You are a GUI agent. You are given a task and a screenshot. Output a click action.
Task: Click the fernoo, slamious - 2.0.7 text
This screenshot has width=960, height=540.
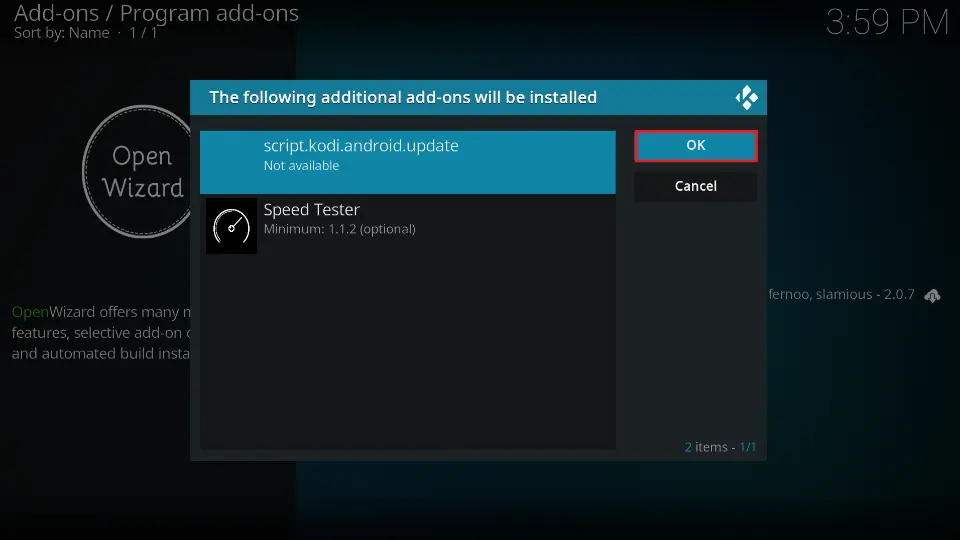click(841, 294)
